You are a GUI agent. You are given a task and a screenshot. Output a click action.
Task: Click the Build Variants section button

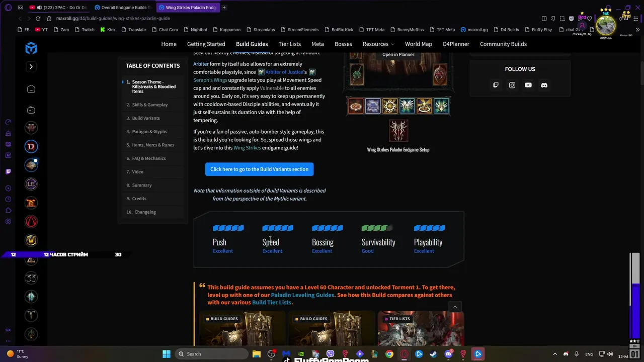259,169
